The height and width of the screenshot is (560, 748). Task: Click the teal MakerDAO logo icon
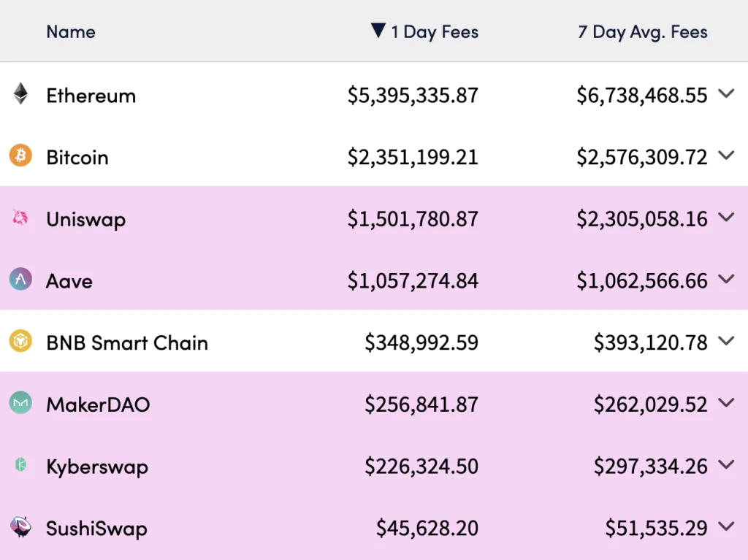click(20, 403)
